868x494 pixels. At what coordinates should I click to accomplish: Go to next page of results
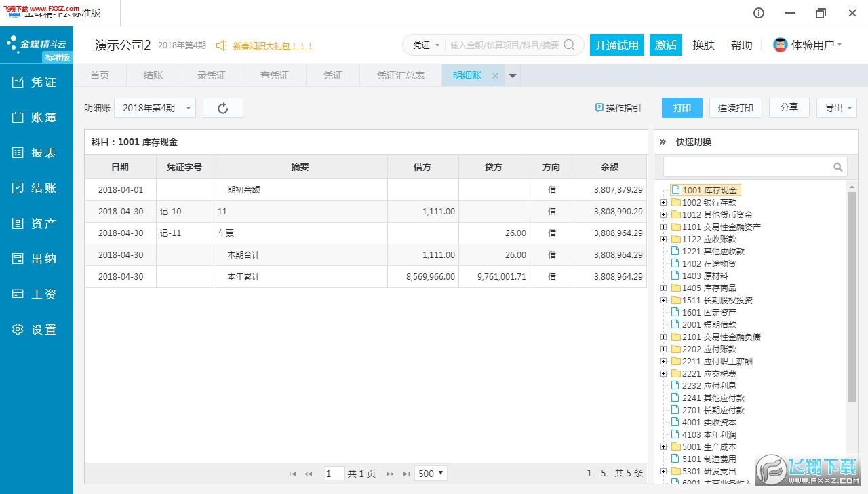390,474
